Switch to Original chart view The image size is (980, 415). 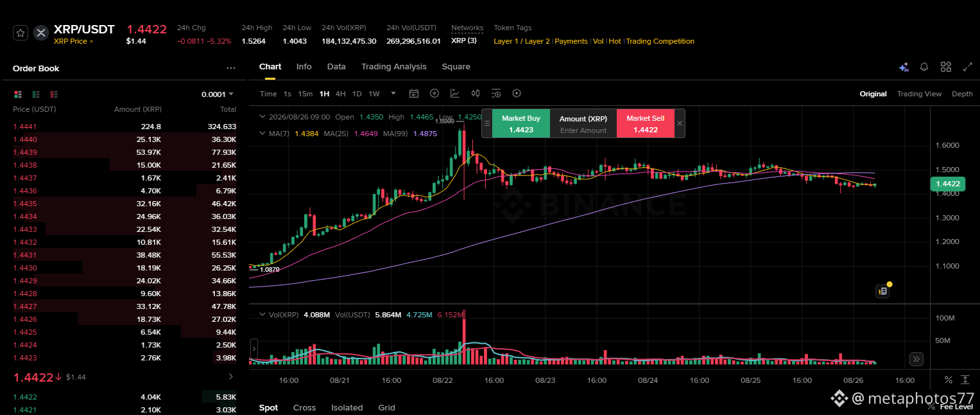[873, 94]
